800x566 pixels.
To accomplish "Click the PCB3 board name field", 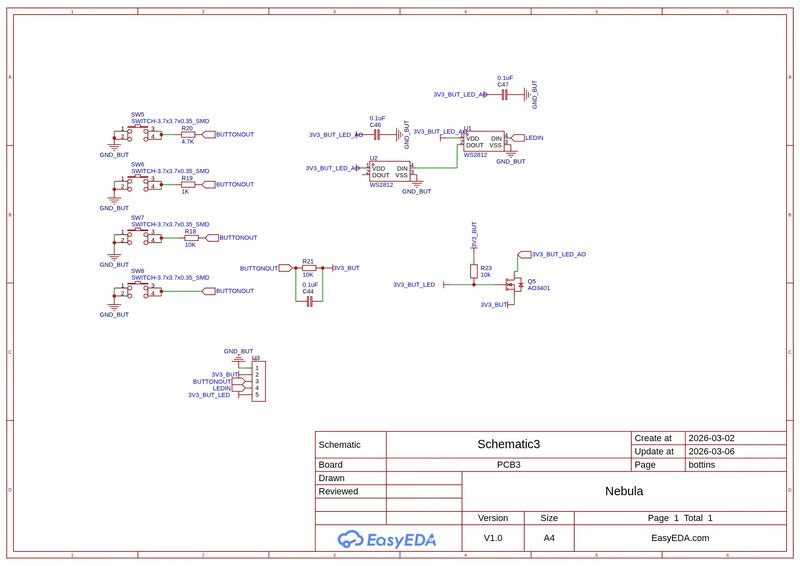I will tap(509, 464).
